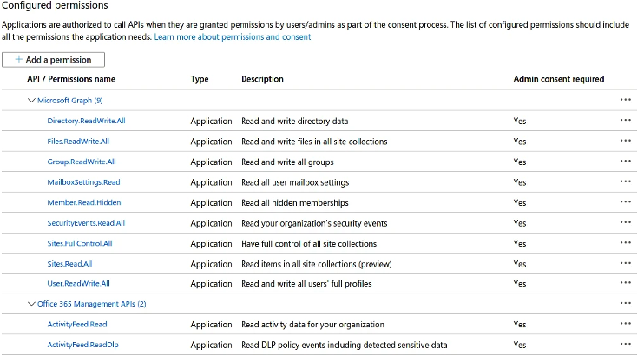Image resolution: width=644 pixels, height=356 pixels.
Task: Open ellipsis menu for MailboxSettings.Read row
Action: point(625,181)
